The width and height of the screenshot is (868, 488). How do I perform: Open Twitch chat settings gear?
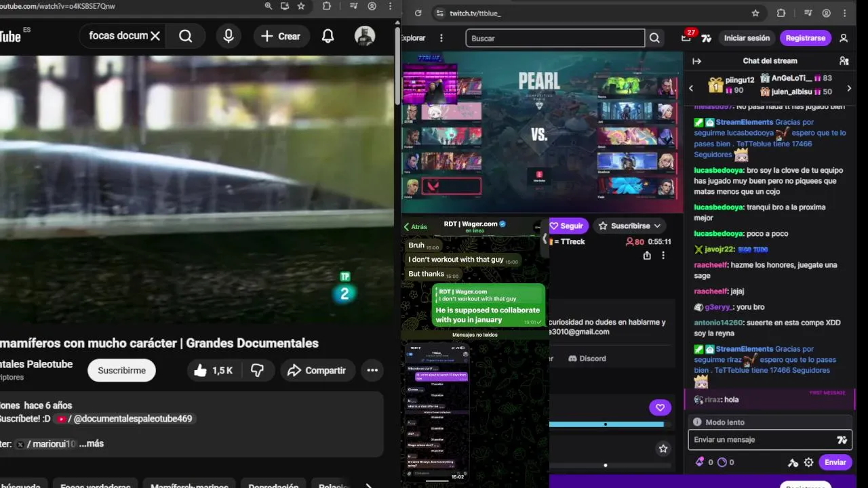click(x=808, y=462)
